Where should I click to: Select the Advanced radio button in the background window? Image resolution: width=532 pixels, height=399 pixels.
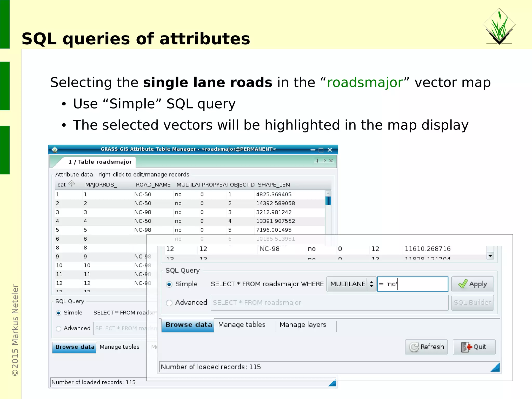coord(59,328)
